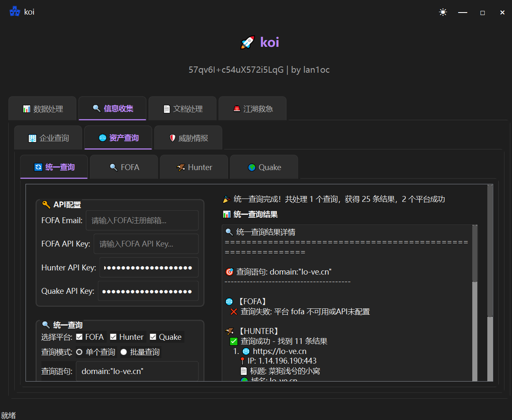
Task: Click the results panel vertical scrollbar
Action: 475,255
